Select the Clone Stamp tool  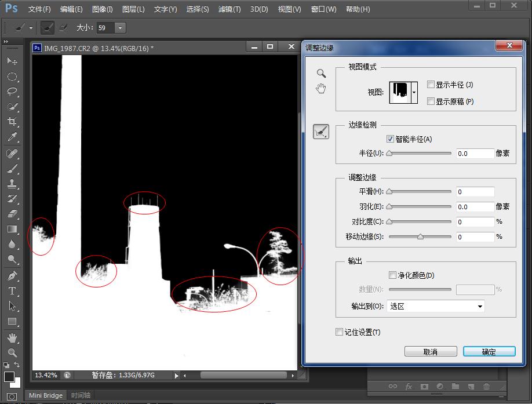[12, 184]
